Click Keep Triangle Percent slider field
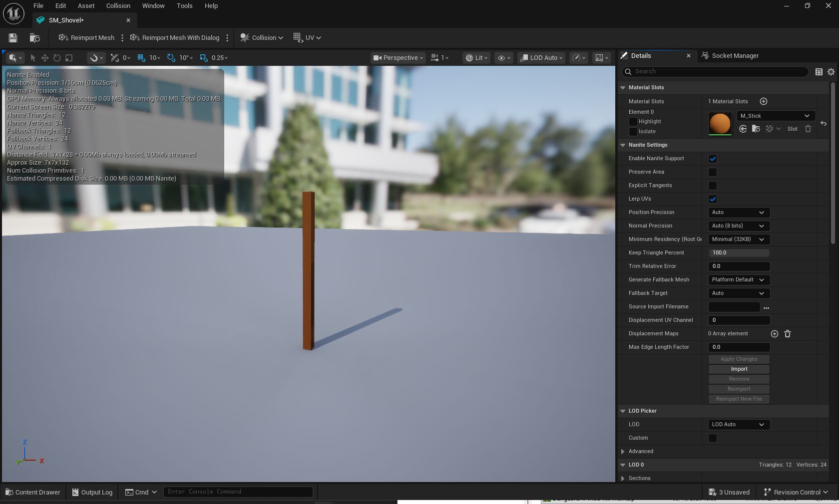Screen dimensions: 839x504 739,253
